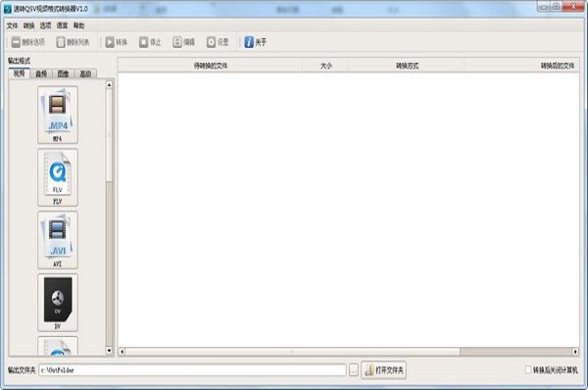Open the 关于 (about) info icon
The height and width of the screenshot is (390, 588).
coord(249,42)
